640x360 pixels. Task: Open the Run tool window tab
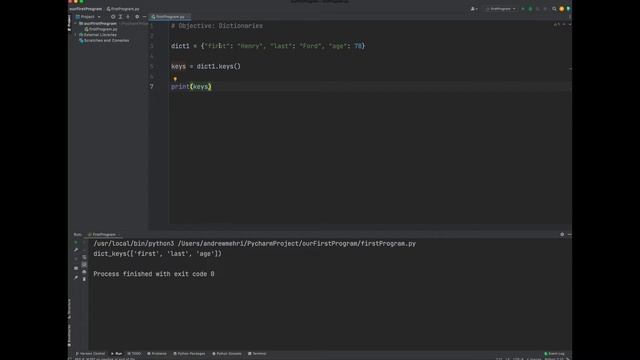click(117, 353)
